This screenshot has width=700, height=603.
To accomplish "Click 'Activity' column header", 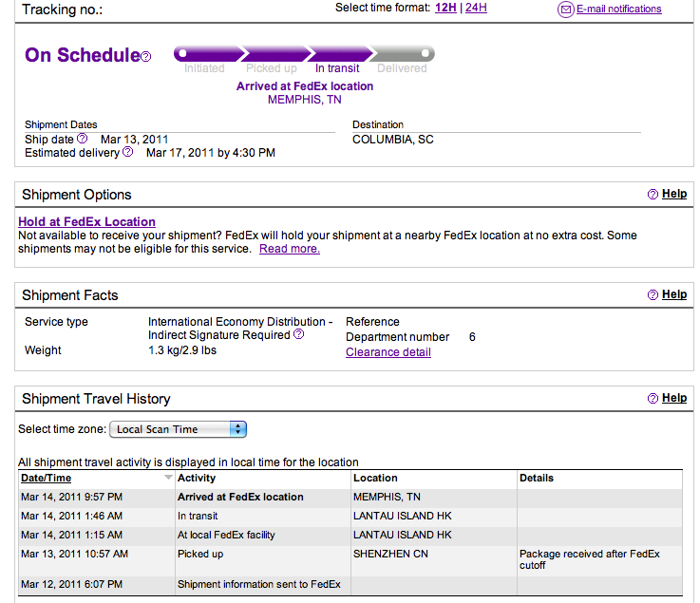I will click(197, 478).
